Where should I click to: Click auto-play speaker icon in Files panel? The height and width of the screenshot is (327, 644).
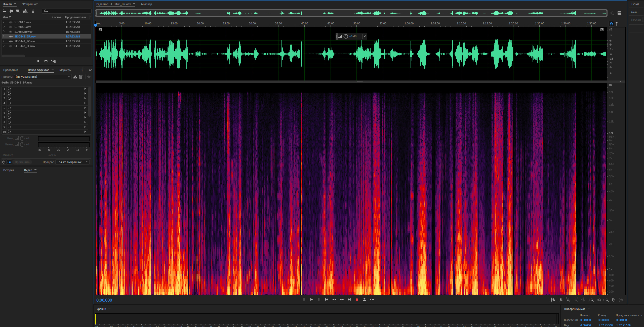coord(54,61)
